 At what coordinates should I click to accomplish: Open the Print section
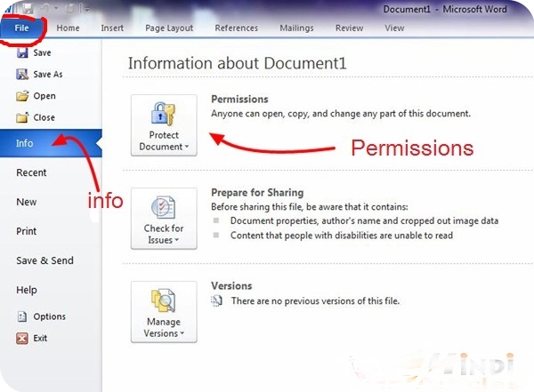(x=26, y=231)
